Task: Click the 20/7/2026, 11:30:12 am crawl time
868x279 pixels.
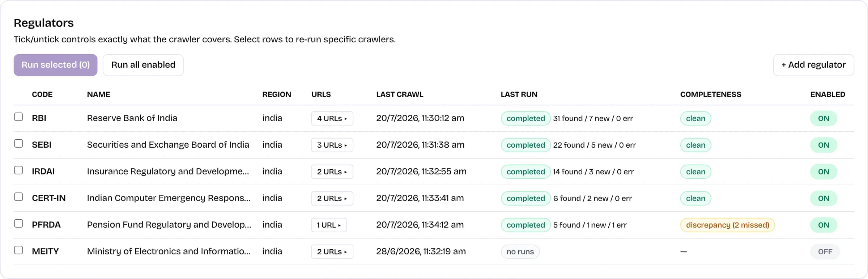Action: pyautogui.click(x=420, y=118)
